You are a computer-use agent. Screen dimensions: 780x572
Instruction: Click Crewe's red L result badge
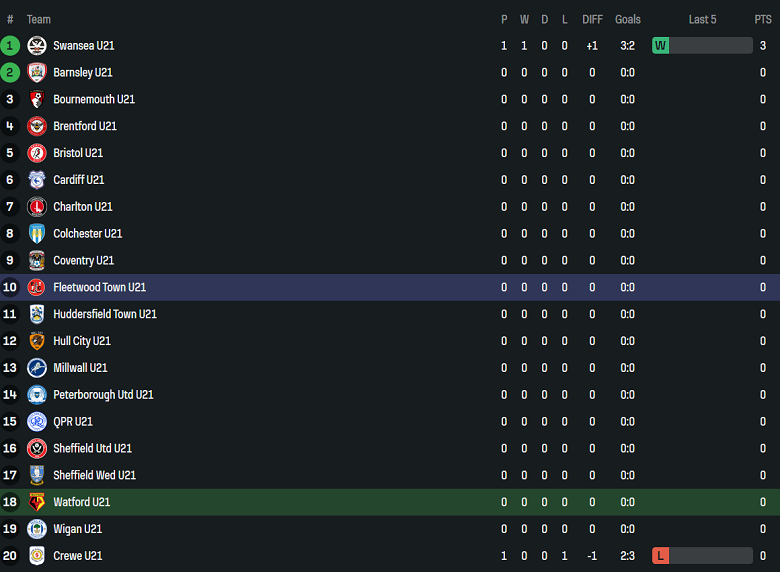pos(660,556)
